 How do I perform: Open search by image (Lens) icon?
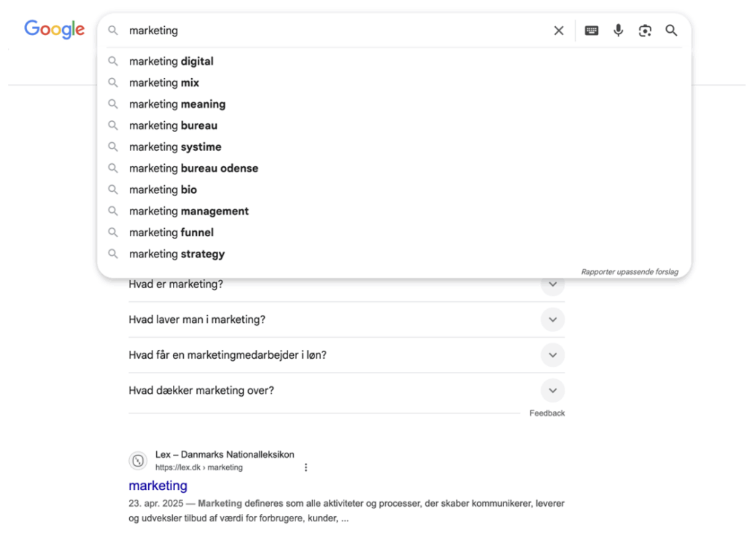click(645, 31)
